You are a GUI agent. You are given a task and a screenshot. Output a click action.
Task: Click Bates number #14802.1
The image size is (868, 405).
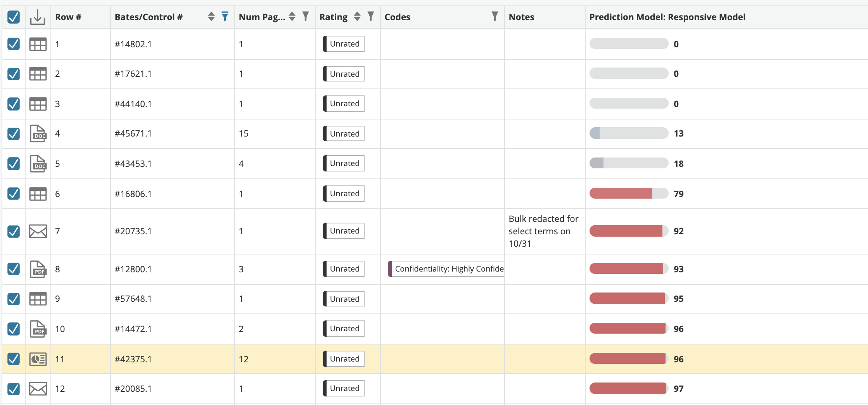[133, 44]
